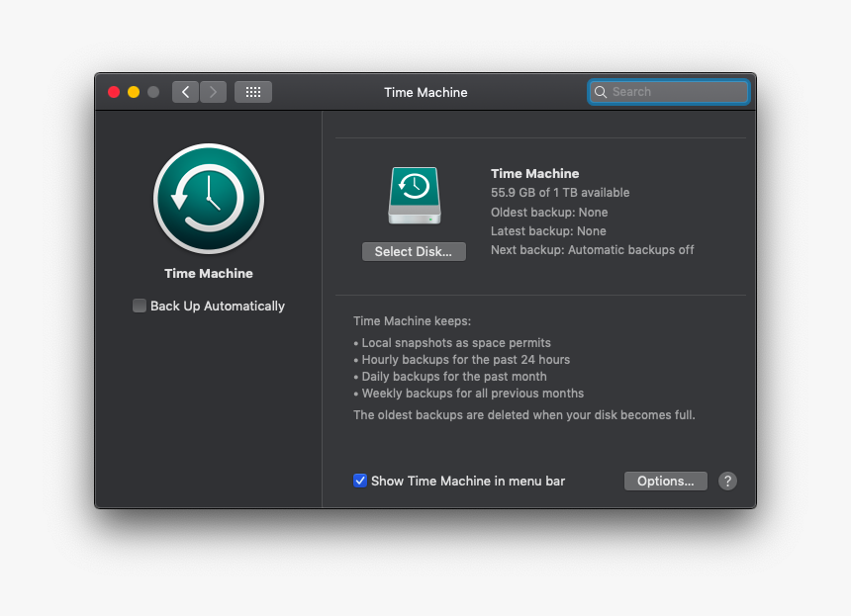Uncheck Show Time Machine in menu bar
Screen dimensions: 851x616
[360, 481]
